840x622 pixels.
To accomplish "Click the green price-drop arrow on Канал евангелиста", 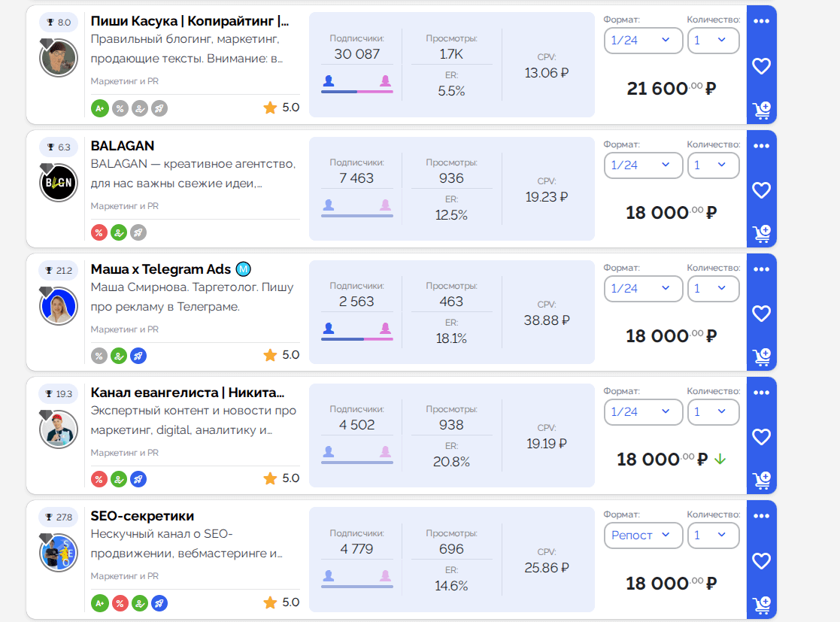I will click(720, 459).
